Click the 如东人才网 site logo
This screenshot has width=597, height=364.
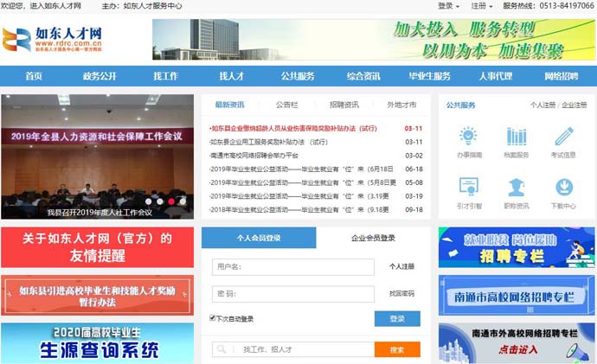[x=54, y=40]
